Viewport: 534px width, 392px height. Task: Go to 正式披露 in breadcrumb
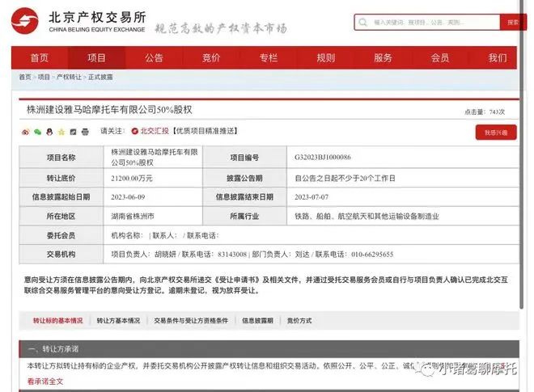click(100, 78)
